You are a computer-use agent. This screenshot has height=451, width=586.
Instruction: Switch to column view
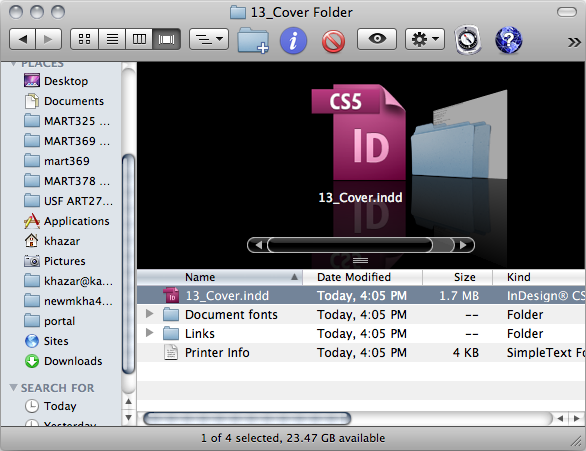(x=139, y=39)
